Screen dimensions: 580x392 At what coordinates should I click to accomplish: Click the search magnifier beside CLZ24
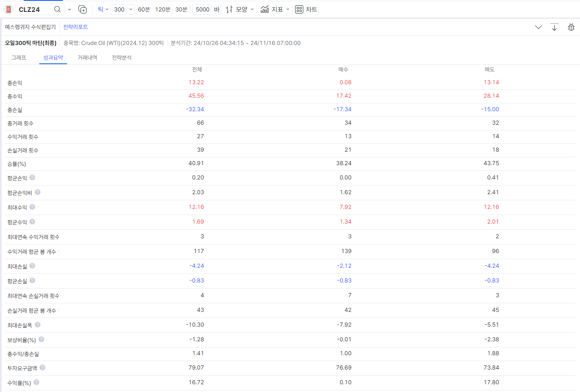tap(57, 9)
